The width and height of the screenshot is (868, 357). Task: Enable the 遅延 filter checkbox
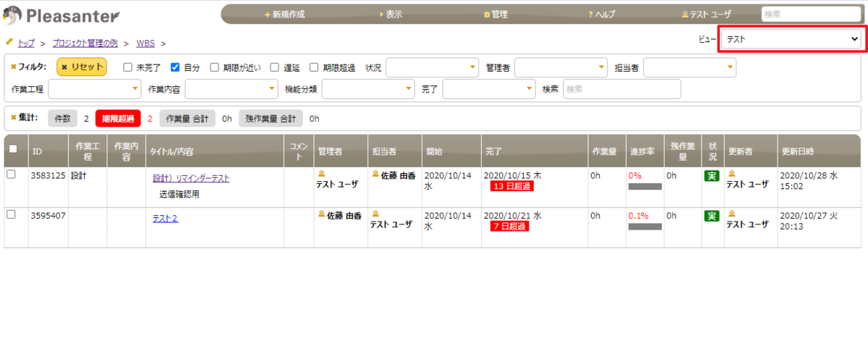(275, 67)
